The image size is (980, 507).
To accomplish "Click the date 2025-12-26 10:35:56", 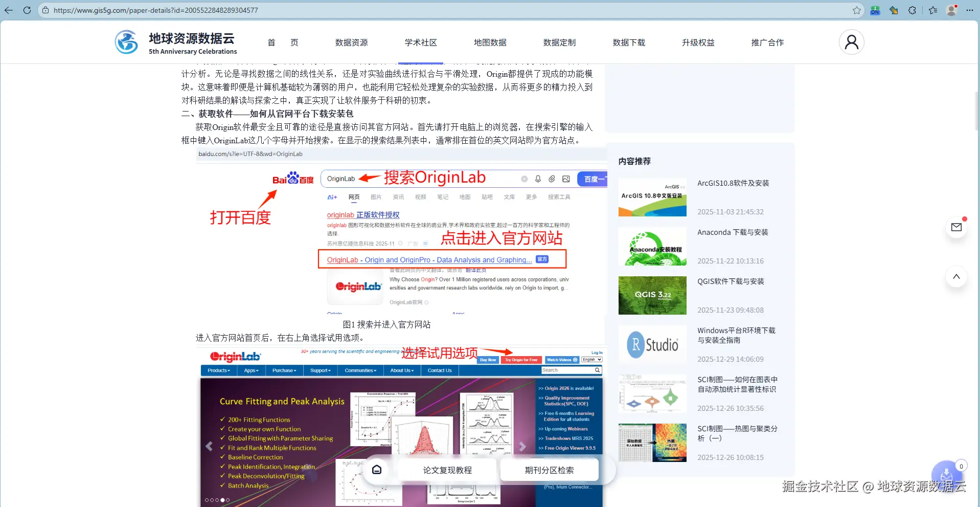I will pos(731,408).
